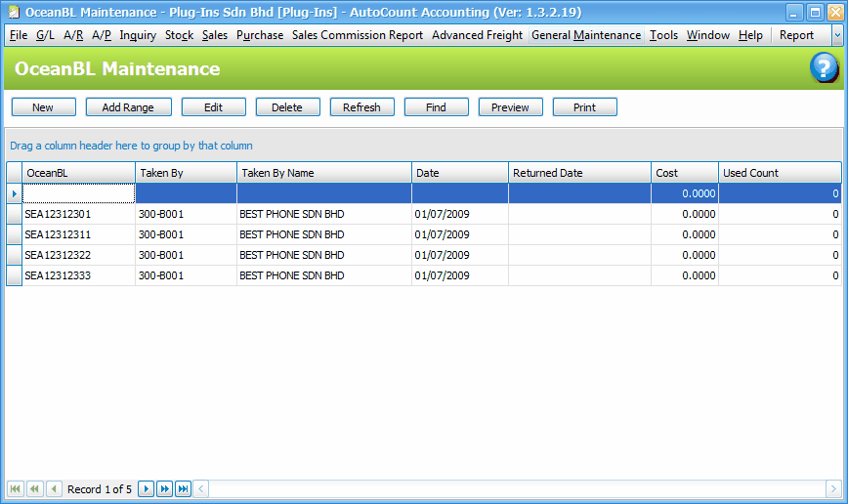Click horizontal scrollbar left arrow

200,488
